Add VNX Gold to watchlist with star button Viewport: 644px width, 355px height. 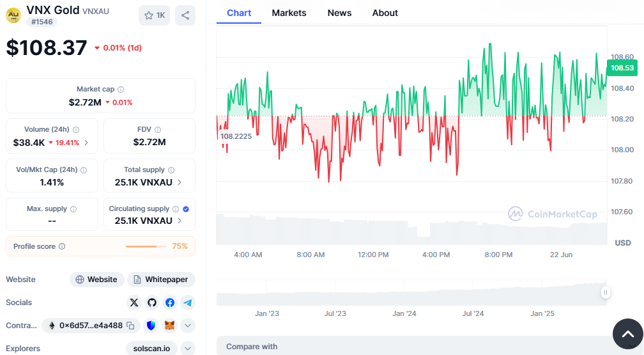[154, 15]
